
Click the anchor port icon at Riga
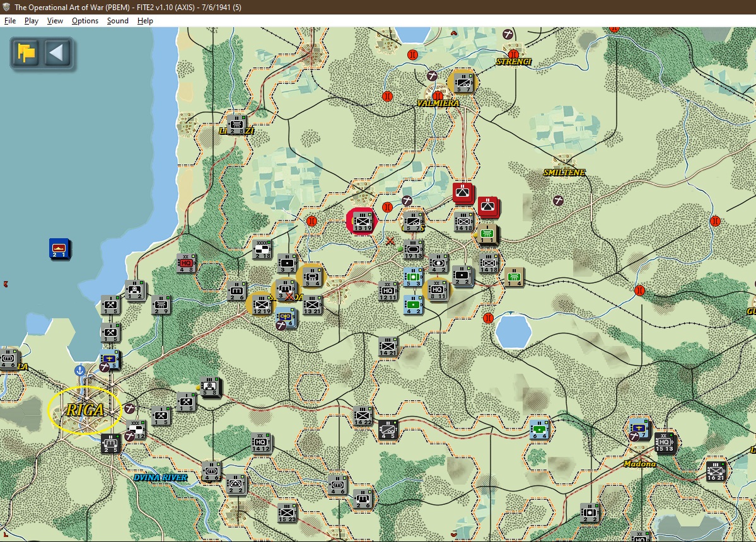click(79, 371)
